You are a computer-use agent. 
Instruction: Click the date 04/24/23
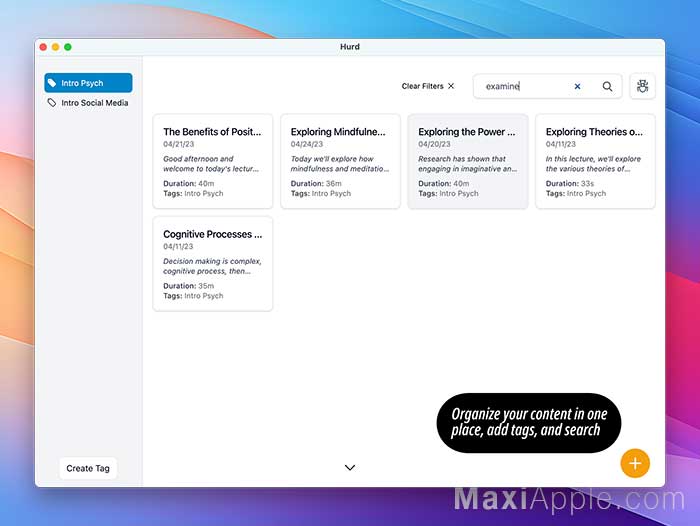[307, 144]
